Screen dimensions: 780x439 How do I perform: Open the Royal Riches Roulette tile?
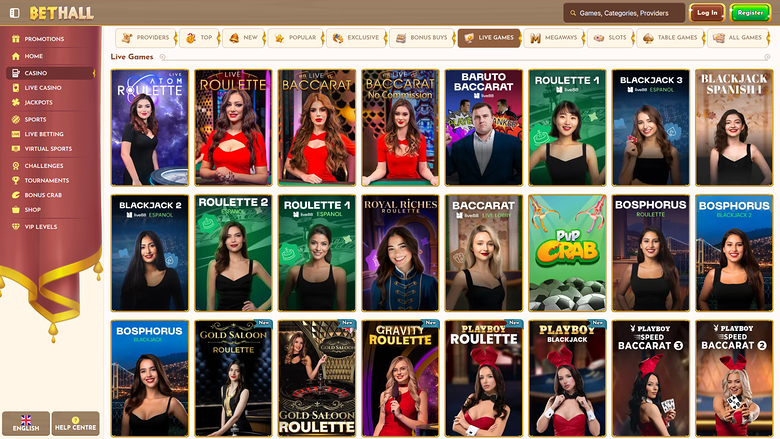[x=400, y=253]
